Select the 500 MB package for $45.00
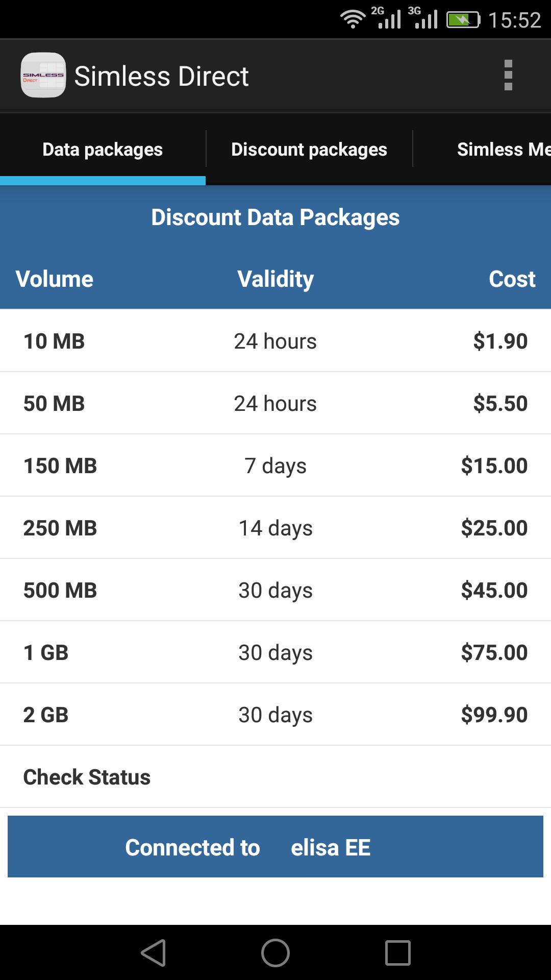Viewport: 551px width, 980px height. (275, 590)
